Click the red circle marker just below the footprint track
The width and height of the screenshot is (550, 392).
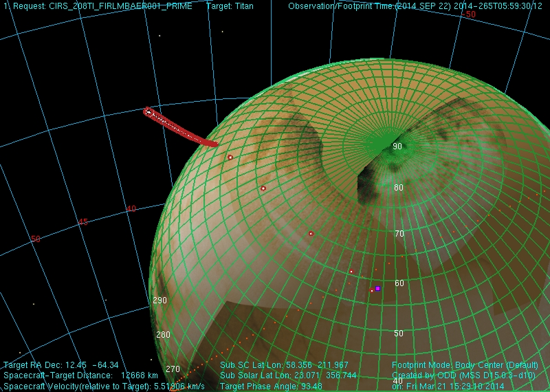coord(230,157)
